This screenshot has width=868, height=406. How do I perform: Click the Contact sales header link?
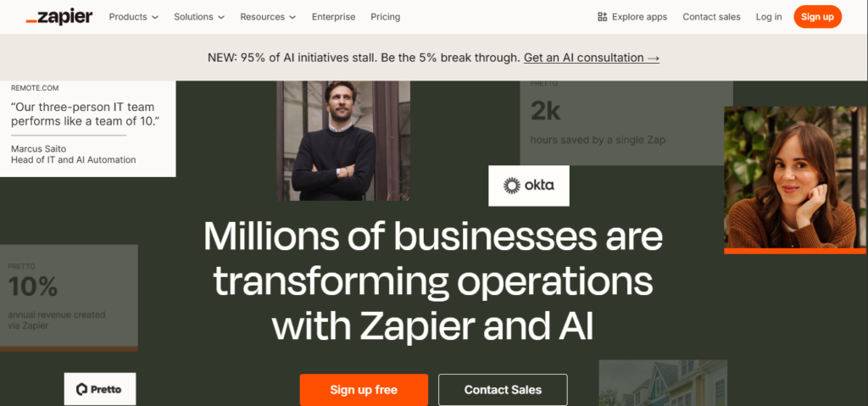coord(711,17)
